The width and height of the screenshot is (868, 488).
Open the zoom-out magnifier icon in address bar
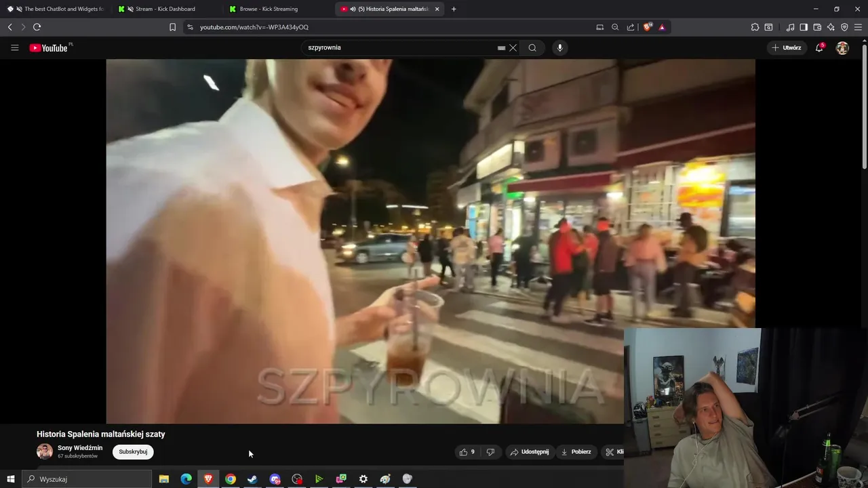(615, 27)
